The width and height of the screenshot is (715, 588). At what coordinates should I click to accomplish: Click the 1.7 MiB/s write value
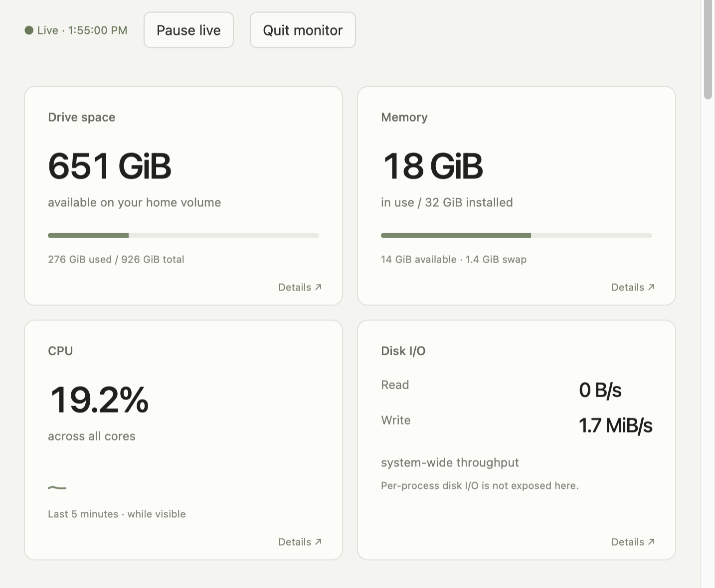tap(615, 425)
